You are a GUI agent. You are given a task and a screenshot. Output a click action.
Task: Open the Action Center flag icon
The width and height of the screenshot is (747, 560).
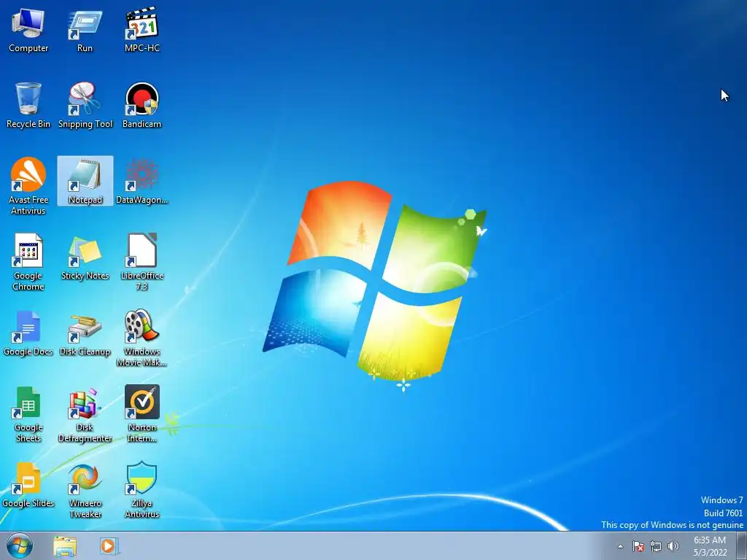coord(638,546)
